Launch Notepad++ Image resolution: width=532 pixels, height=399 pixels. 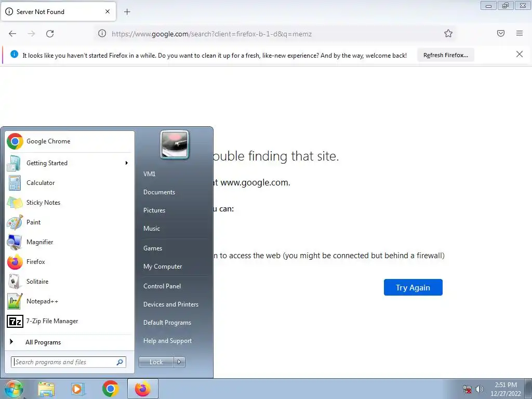point(70,301)
